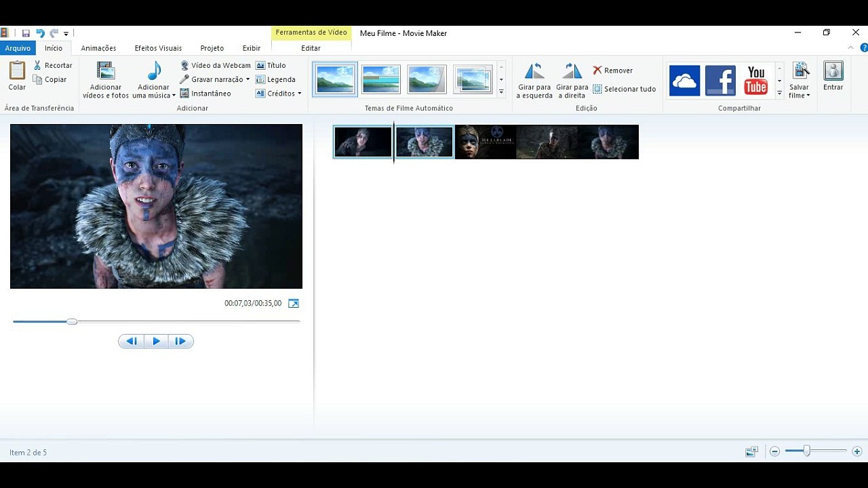Change the thumbnail size in the status bar
Image resolution: width=868 pixels, height=488 pixels.
click(x=751, y=451)
